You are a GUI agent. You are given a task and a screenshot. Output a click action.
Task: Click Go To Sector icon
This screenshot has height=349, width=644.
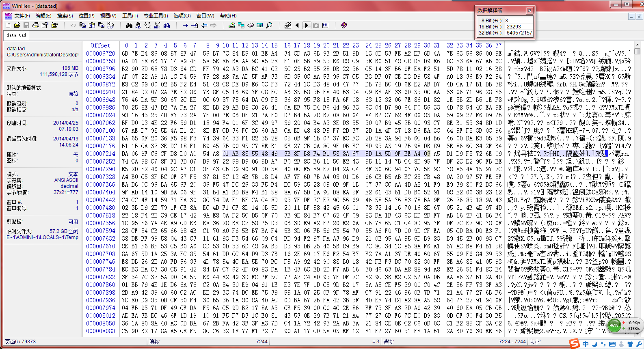pos(194,25)
